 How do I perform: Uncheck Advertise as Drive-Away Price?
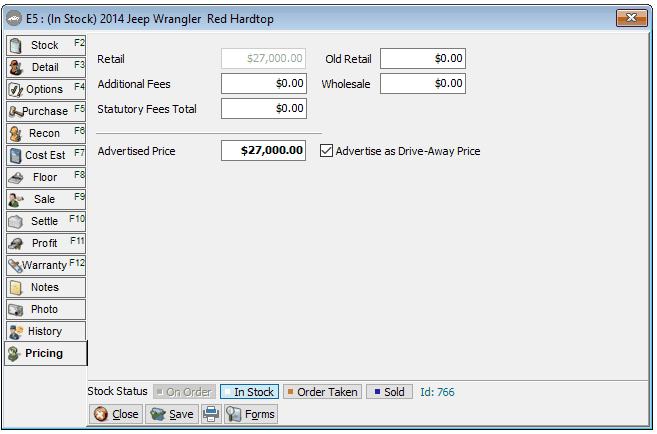326,151
